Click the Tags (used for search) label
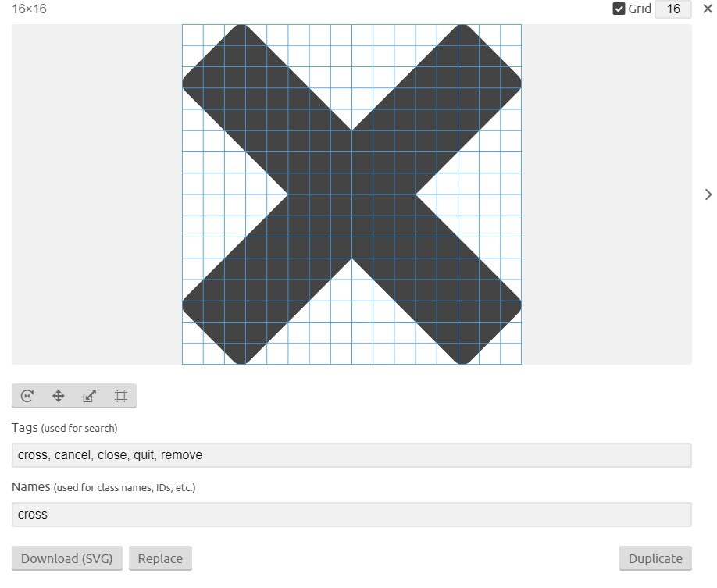 coord(65,428)
